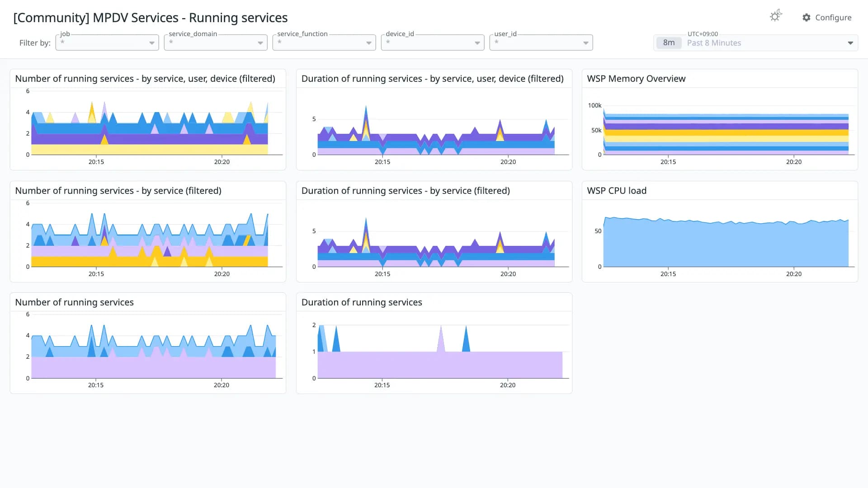Click the Number of running services panel title
Image resolution: width=868 pixels, height=488 pixels.
pyautogui.click(x=75, y=302)
